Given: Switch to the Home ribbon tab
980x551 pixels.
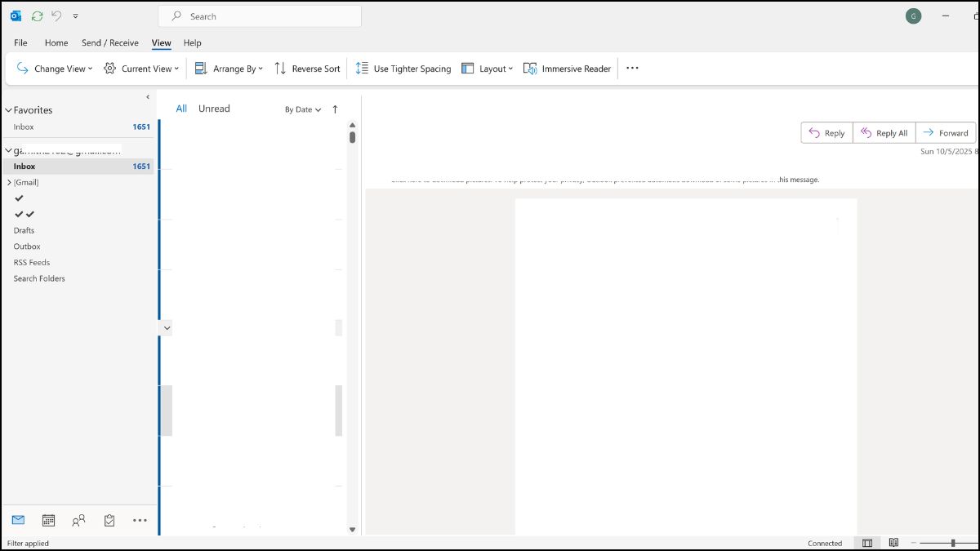Looking at the screenshot, I should [x=56, y=42].
